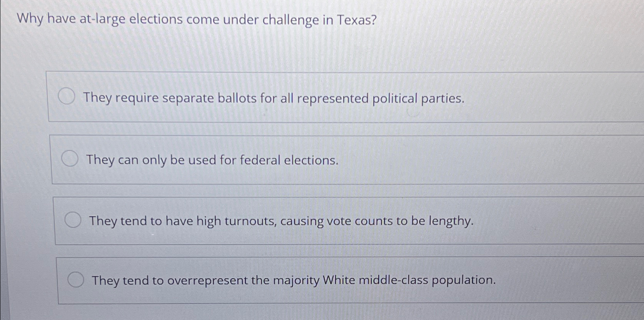Choose 'They tend to overrepresent the majority White middle-class population'
Image resolution: width=644 pixels, height=320 pixels.
[x=294, y=281]
